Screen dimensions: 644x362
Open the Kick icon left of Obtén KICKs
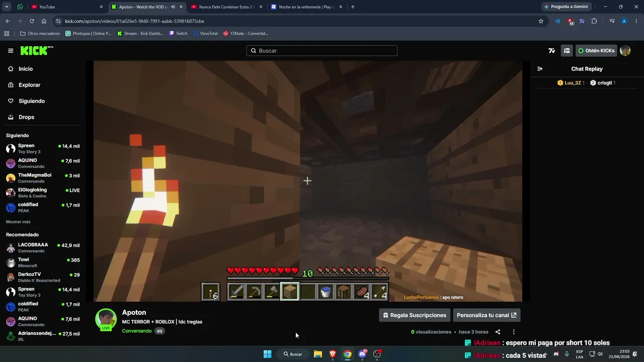point(567,51)
